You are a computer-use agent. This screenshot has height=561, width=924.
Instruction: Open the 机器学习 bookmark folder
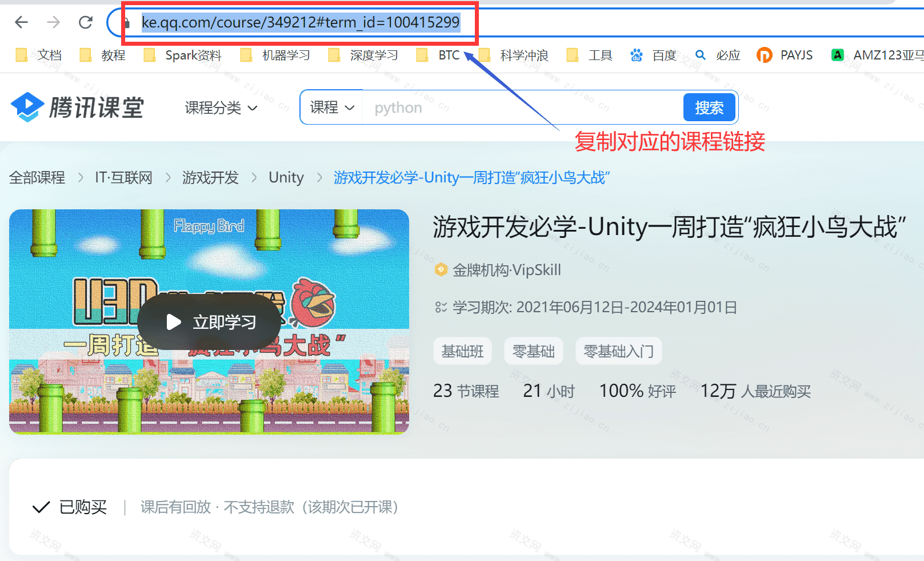[275, 55]
